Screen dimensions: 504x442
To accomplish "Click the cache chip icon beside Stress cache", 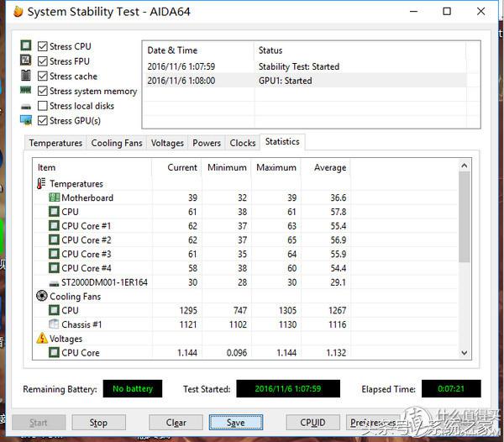I will (x=26, y=76).
